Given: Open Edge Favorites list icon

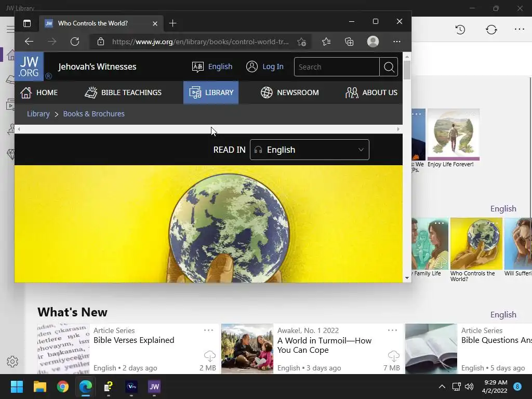Looking at the screenshot, I should coord(326,42).
